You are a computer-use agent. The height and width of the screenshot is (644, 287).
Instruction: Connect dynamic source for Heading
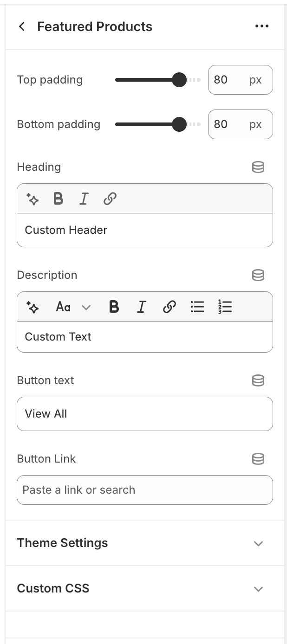click(x=258, y=167)
